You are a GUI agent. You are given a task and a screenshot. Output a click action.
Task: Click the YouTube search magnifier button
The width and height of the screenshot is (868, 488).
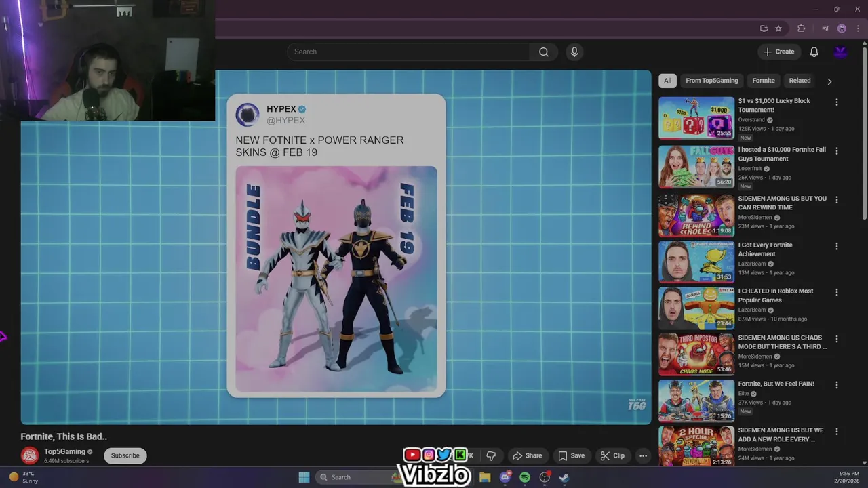[544, 52]
